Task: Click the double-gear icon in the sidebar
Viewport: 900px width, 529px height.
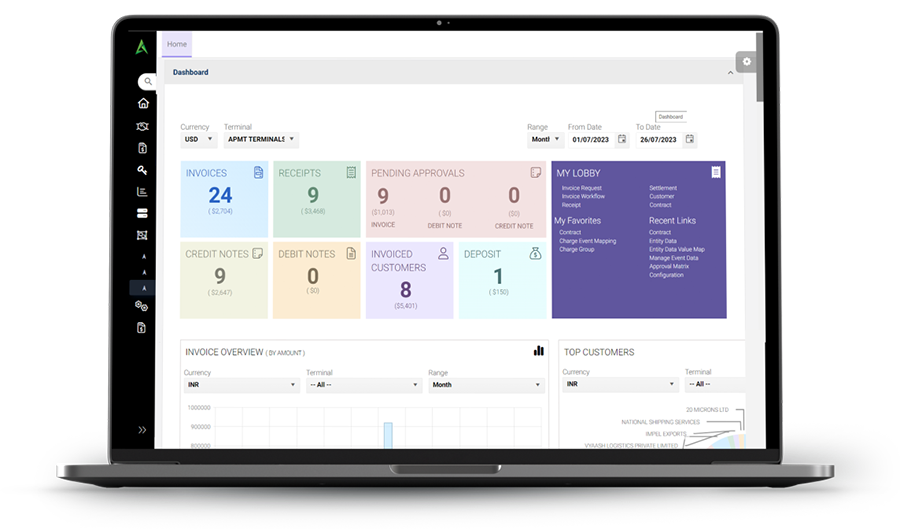Action: [x=143, y=306]
